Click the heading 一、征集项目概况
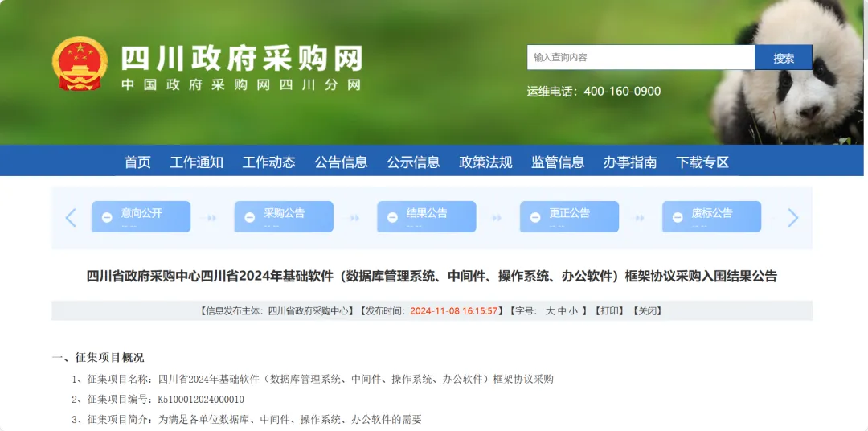This screenshot has width=868, height=431. (x=98, y=358)
